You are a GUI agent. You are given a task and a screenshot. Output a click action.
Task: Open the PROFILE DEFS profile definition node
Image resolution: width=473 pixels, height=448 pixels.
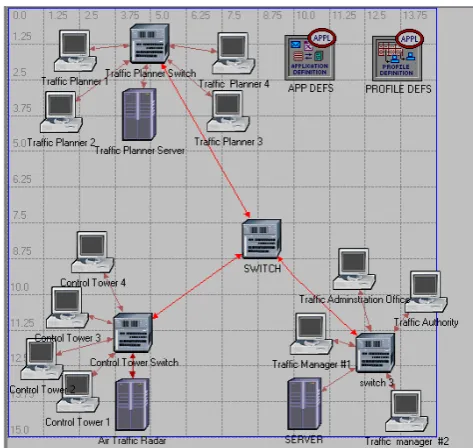click(397, 56)
